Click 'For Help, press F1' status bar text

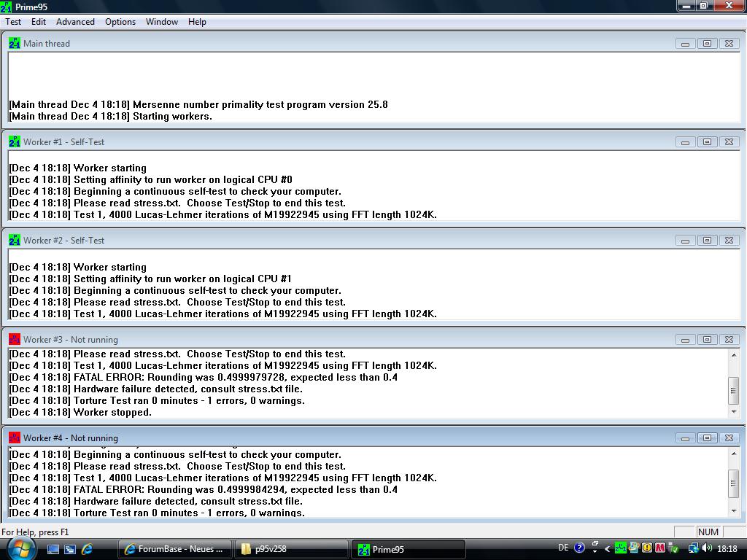tap(35, 532)
